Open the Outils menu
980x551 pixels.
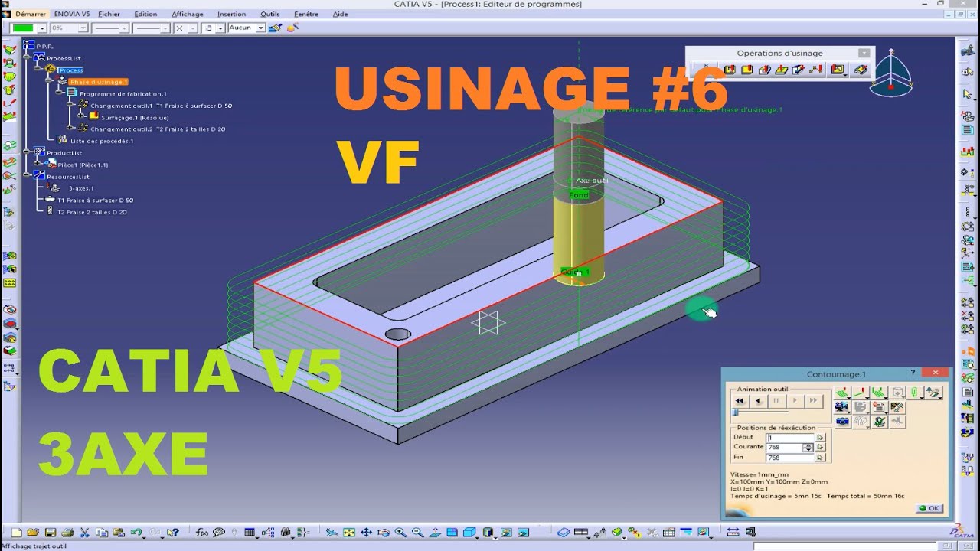(269, 14)
